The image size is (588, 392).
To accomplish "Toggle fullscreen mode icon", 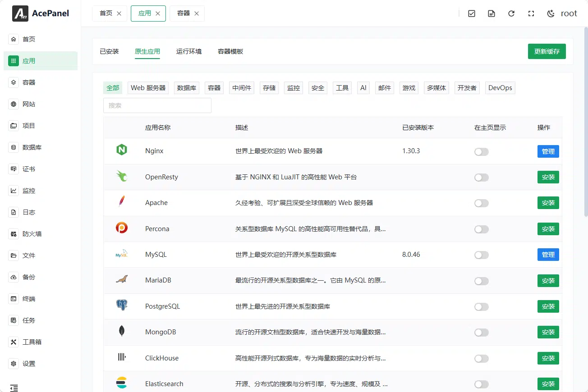I will pyautogui.click(x=531, y=14).
